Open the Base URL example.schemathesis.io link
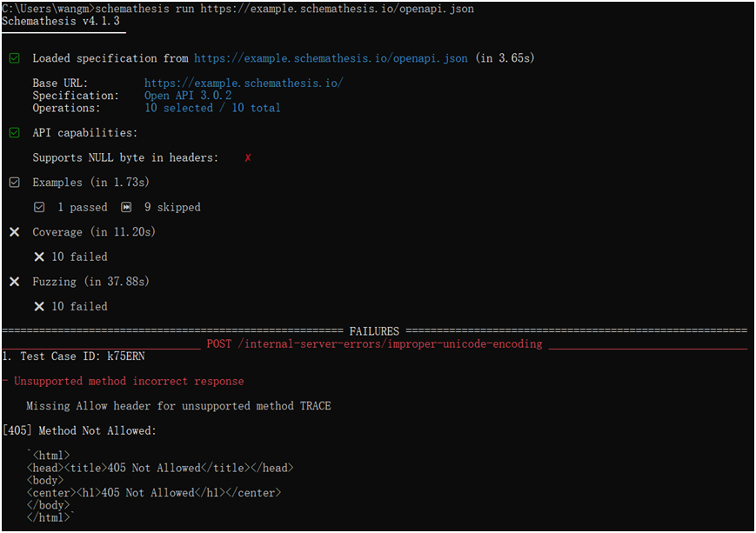This screenshot has height=533, width=756. point(244,83)
